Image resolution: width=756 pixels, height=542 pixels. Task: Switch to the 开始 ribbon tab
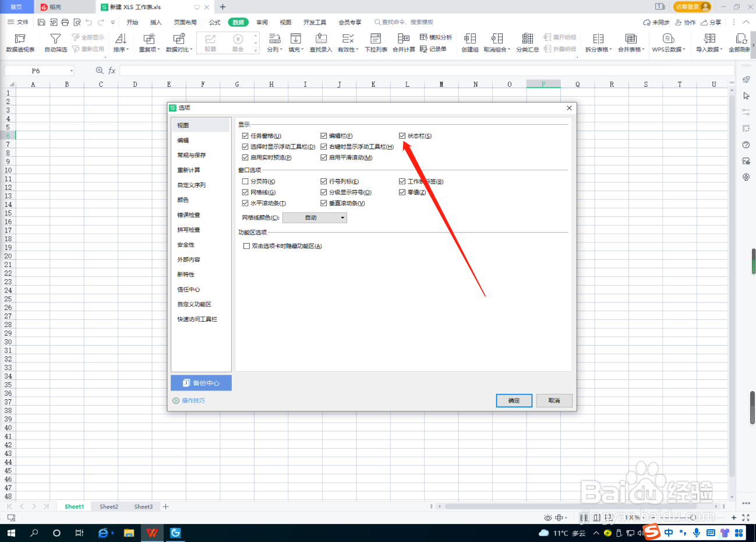tap(132, 22)
